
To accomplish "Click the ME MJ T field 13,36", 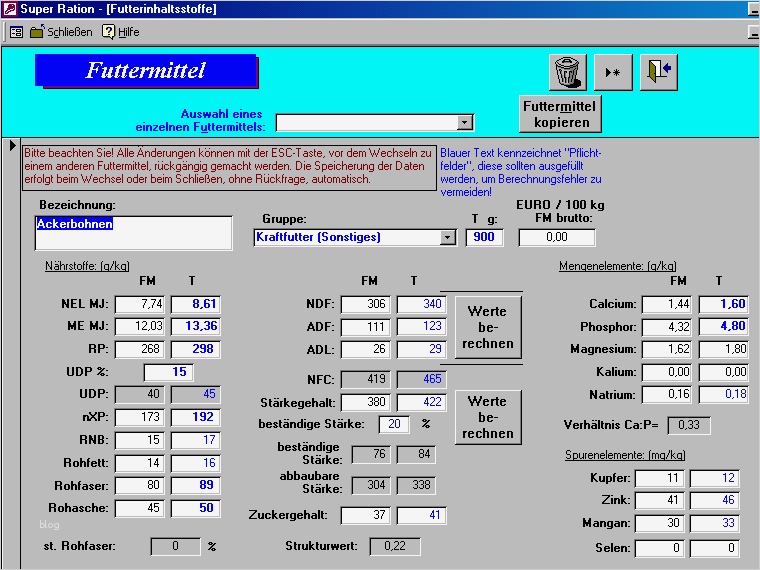I will 196,326.
